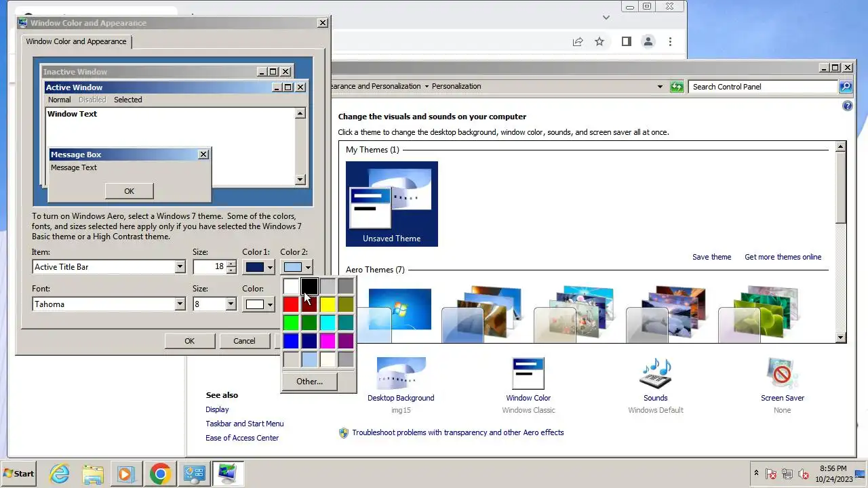Open the Window Color icon
Viewport: 868px width, 488px height.
tap(528, 373)
